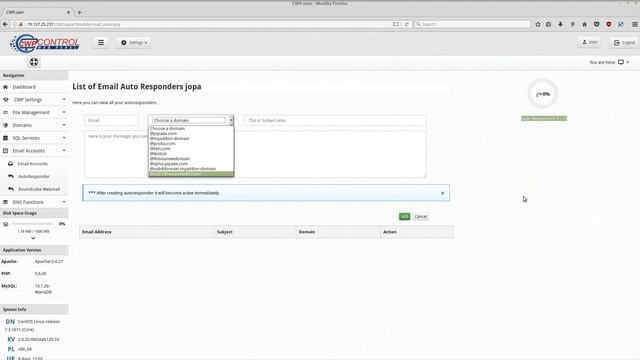Select @test.com from domain list

tap(160, 149)
